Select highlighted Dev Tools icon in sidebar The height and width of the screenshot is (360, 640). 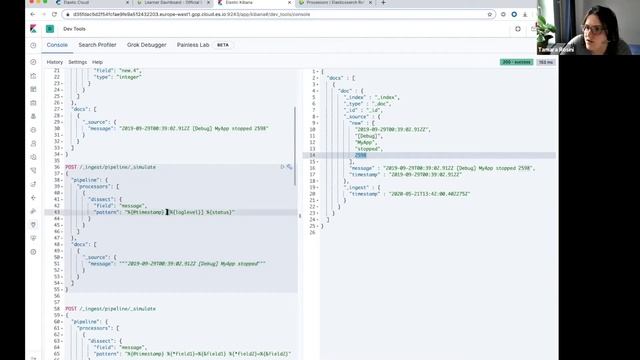(x=33, y=225)
